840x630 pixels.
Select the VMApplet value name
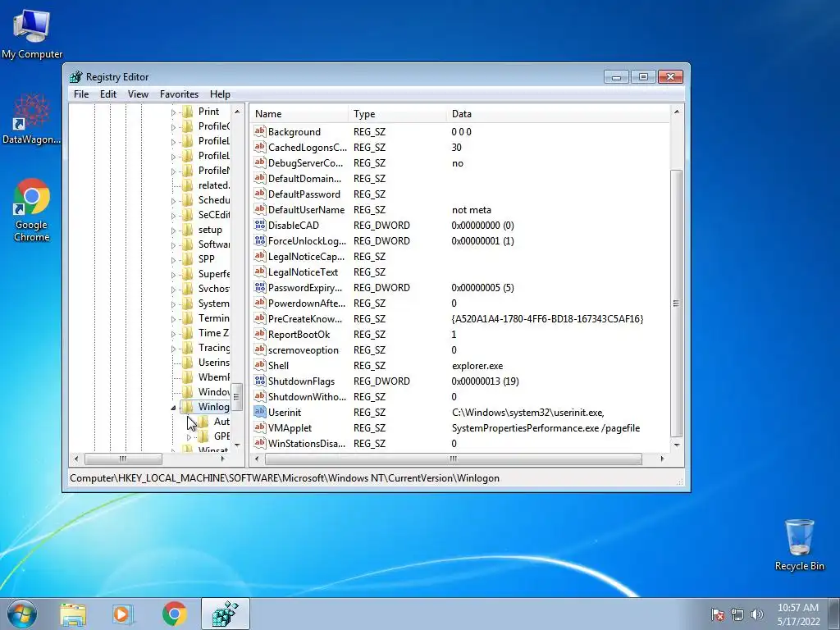click(290, 427)
